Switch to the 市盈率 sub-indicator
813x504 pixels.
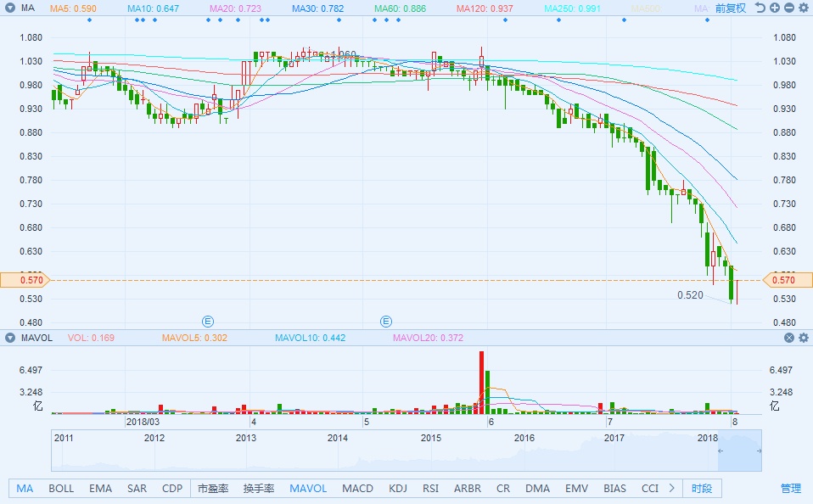[x=213, y=489]
